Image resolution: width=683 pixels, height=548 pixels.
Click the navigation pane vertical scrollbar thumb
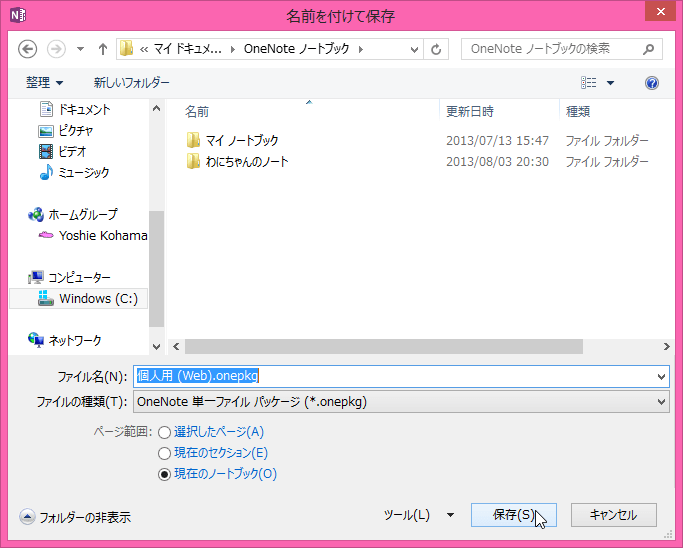tap(156, 269)
